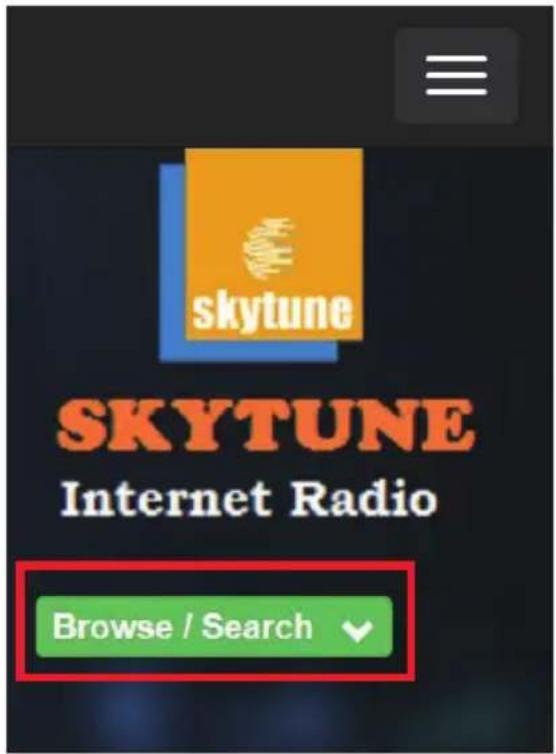556x754 pixels.
Task: Click the word Browse on the button
Action: pyautogui.click(x=113, y=627)
